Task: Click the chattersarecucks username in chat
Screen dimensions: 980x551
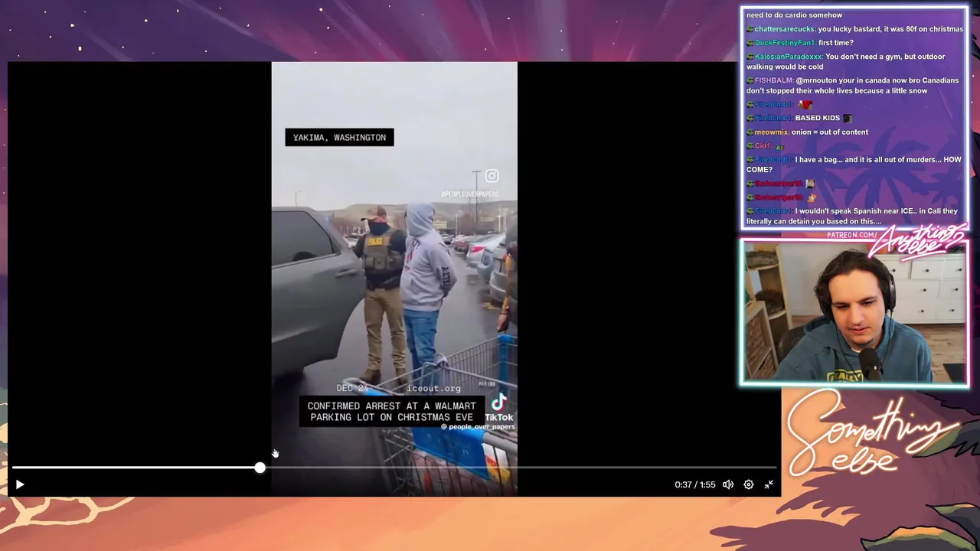Action: point(785,29)
